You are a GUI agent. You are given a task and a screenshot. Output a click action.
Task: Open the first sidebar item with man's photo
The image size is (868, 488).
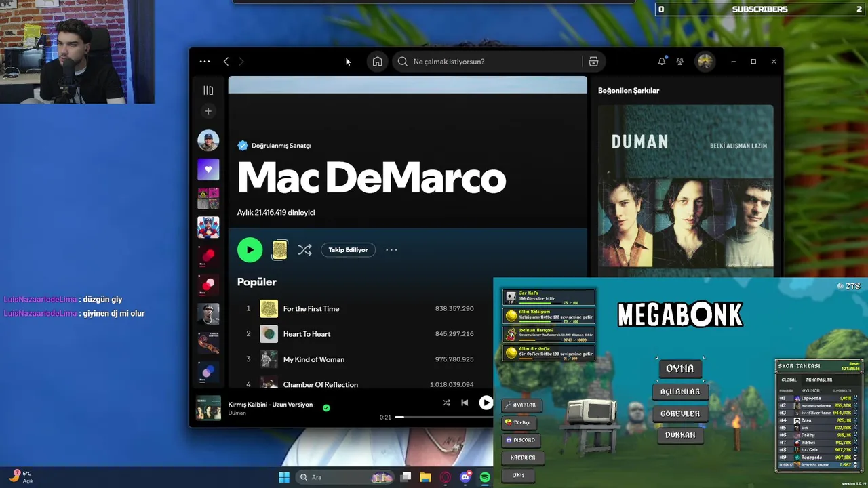tap(208, 140)
